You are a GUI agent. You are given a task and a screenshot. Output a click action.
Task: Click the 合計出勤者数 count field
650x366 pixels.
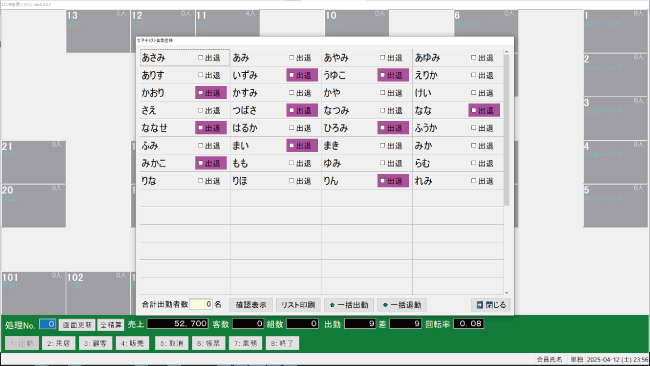click(x=201, y=304)
